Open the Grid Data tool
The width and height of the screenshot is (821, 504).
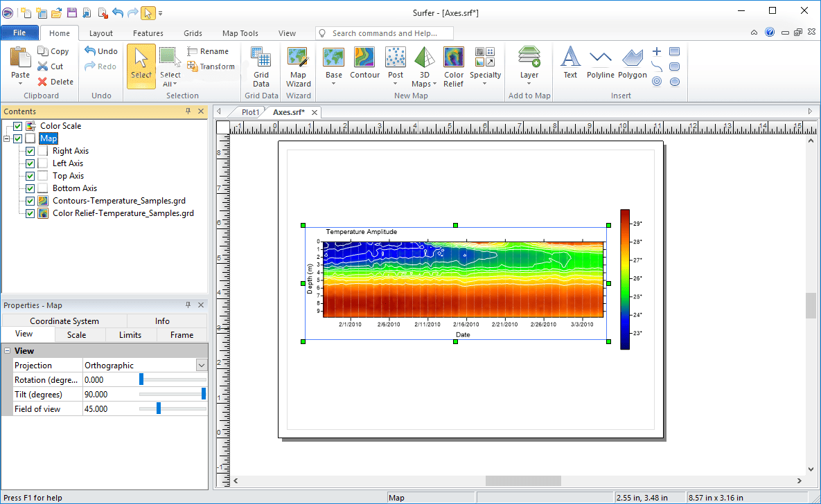[x=261, y=67]
